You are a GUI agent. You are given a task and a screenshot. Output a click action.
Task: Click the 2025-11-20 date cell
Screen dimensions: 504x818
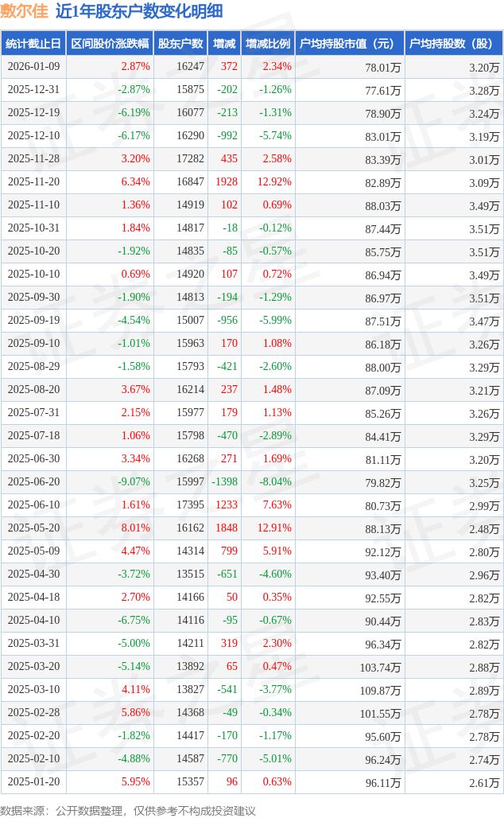33,182
